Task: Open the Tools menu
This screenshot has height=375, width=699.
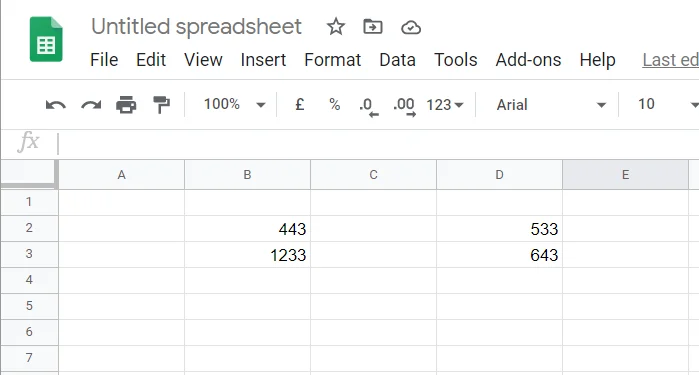Action: tap(456, 60)
